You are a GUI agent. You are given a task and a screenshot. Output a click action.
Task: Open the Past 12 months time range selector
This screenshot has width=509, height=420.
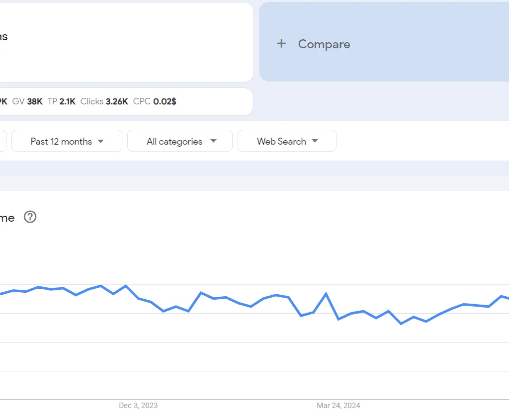pyautogui.click(x=66, y=141)
